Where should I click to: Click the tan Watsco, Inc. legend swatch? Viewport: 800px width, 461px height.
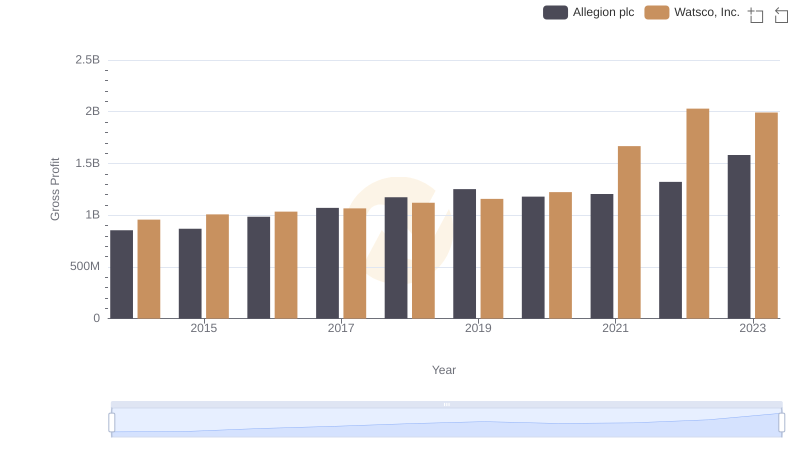pyautogui.click(x=657, y=12)
